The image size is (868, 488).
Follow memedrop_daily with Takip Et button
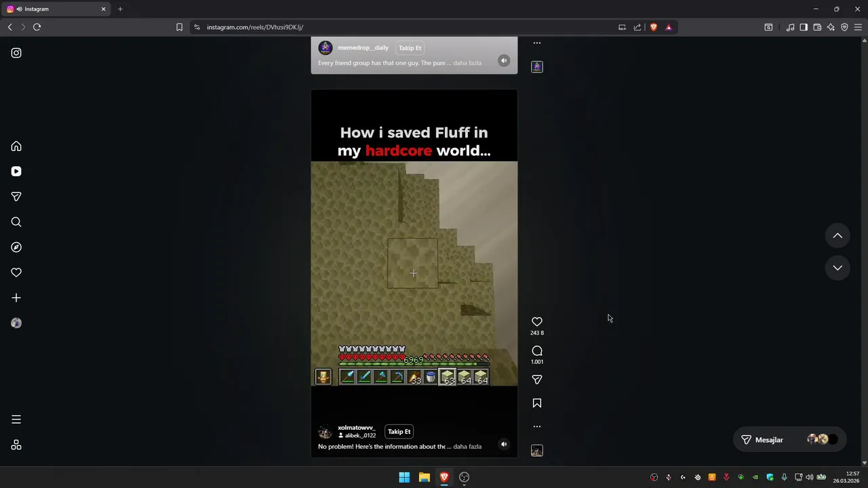click(410, 48)
